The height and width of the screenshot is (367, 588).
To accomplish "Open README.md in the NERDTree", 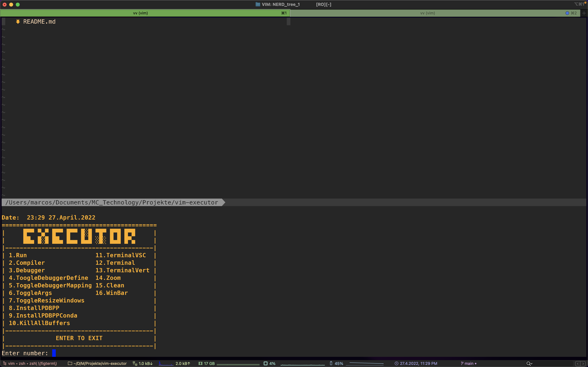I will (39, 22).
